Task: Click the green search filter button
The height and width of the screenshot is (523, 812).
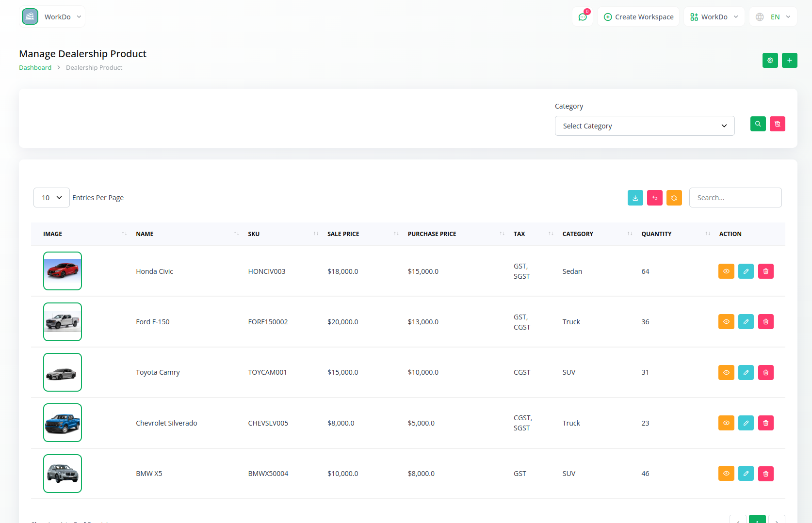Action: [758, 124]
